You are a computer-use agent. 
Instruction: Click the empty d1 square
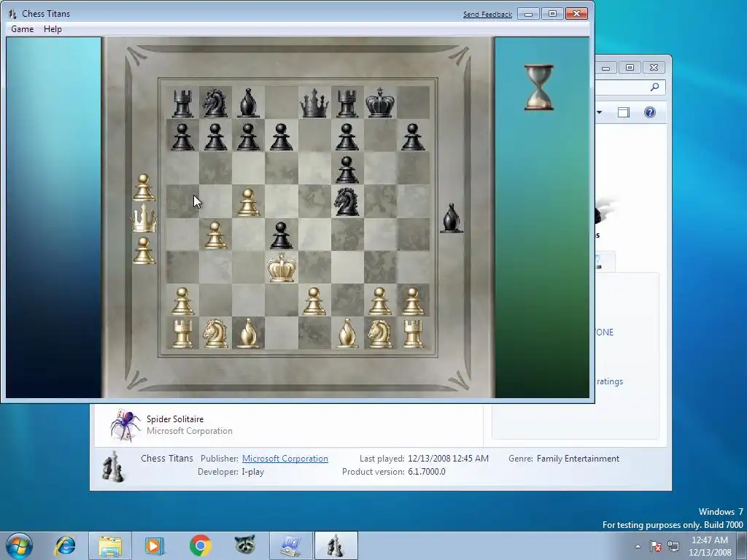pos(281,332)
